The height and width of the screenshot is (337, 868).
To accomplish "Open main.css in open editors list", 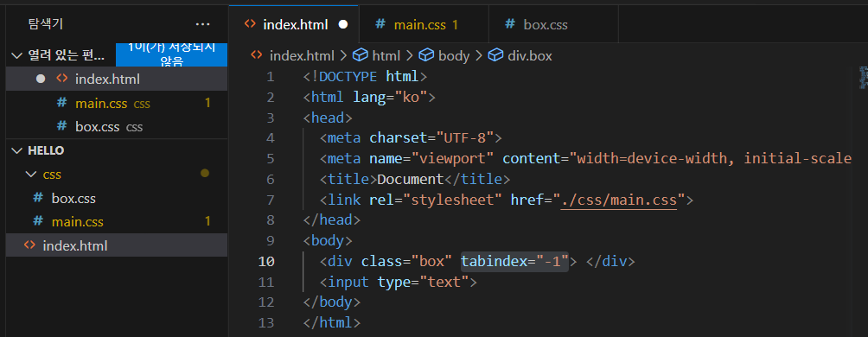I will pyautogui.click(x=116, y=103).
